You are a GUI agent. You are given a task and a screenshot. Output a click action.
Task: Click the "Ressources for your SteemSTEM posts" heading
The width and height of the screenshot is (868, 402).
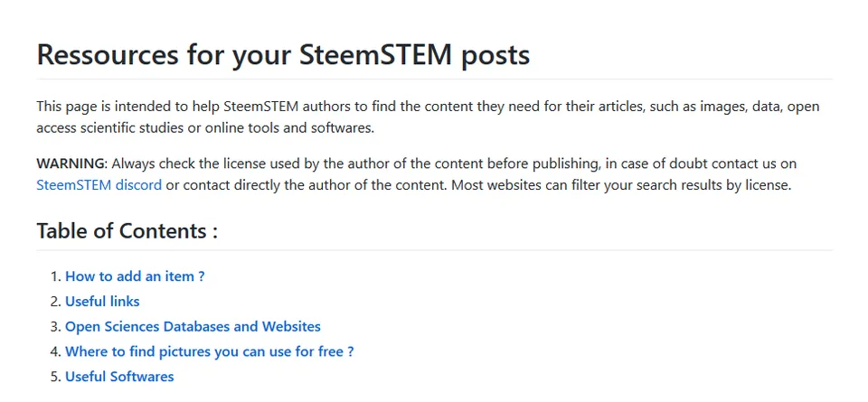click(283, 54)
